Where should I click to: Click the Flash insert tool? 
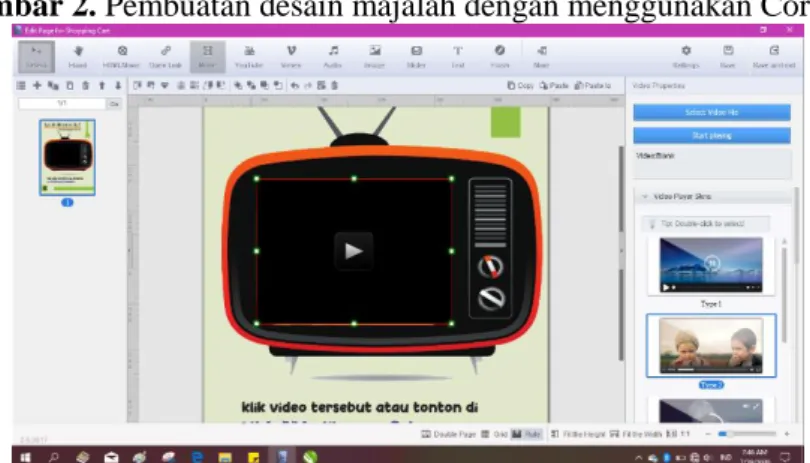pos(500,57)
